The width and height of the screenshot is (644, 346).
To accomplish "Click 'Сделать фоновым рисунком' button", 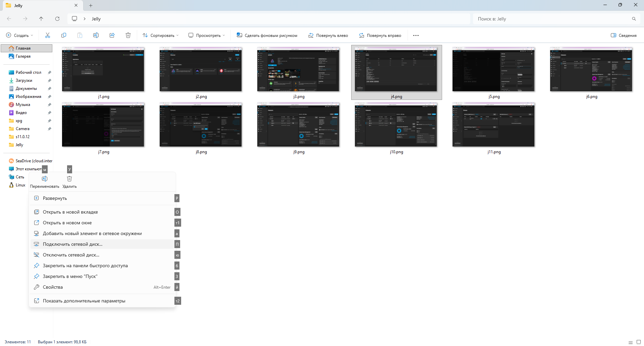I will click(x=267, y=35).
